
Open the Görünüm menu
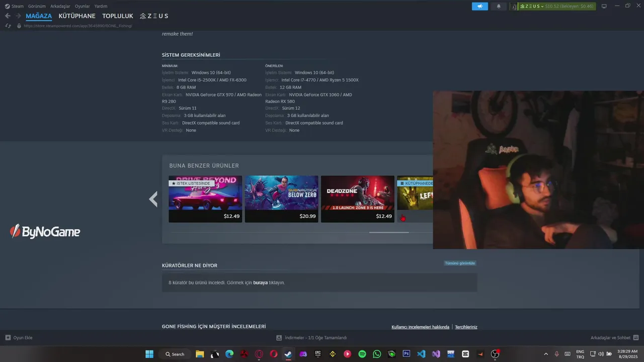click(x=37, y=6)
